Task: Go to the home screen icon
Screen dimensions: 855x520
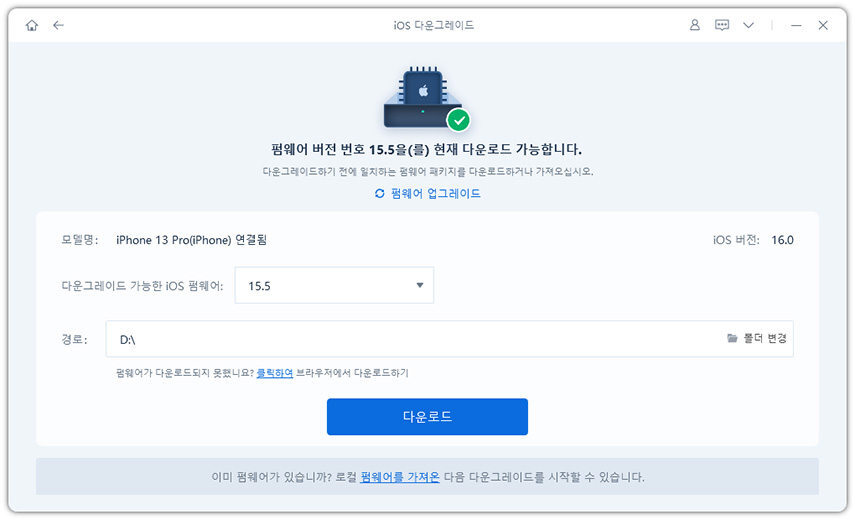Action: pyautogui.click(x=32, y=25)
